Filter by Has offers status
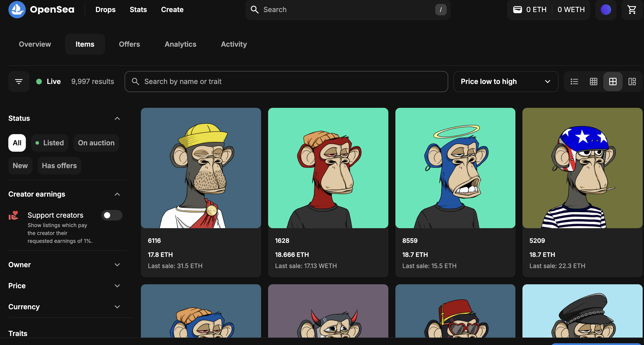This screenshot has height=345, width=644. click(x=59, y=166)
